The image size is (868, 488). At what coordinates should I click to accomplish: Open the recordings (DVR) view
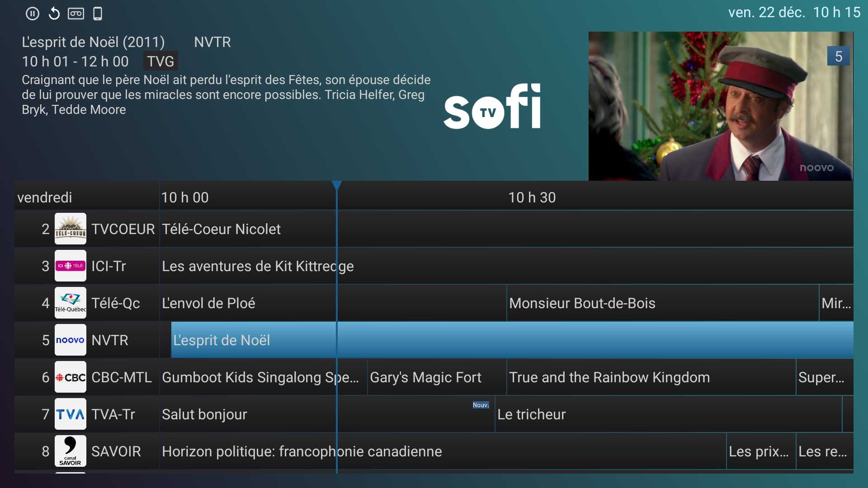click(x=75, y=13)
